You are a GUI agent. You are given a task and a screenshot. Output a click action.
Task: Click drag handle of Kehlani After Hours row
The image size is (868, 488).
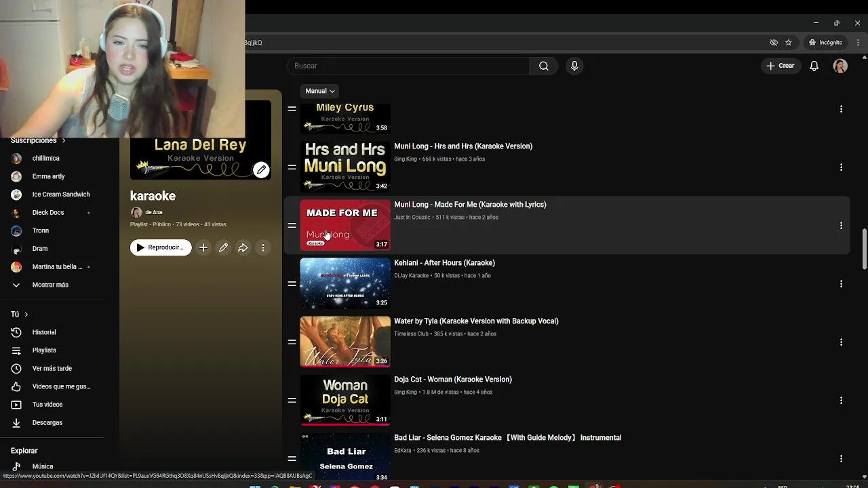coord(292,284)
